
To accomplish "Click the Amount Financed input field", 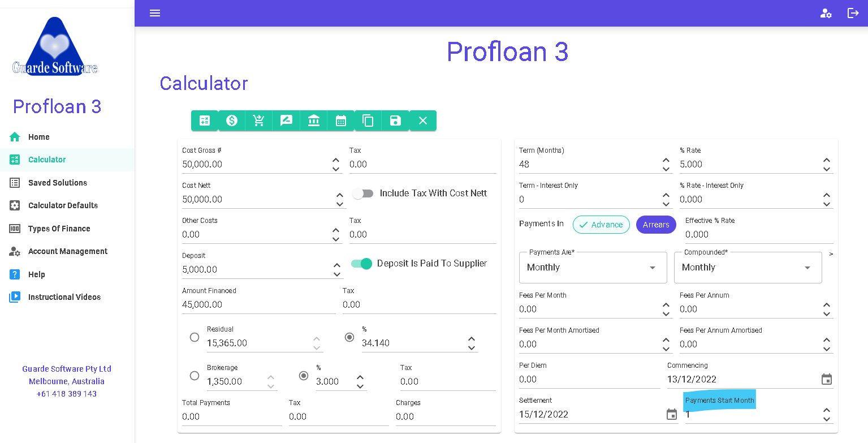I will [259, 305].
